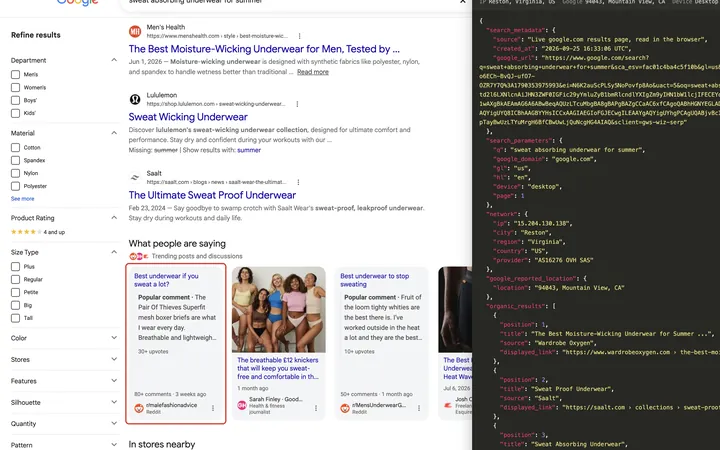720x450 pixels.
Task: Check the Regular size type filter
Action: coord(15,279)
